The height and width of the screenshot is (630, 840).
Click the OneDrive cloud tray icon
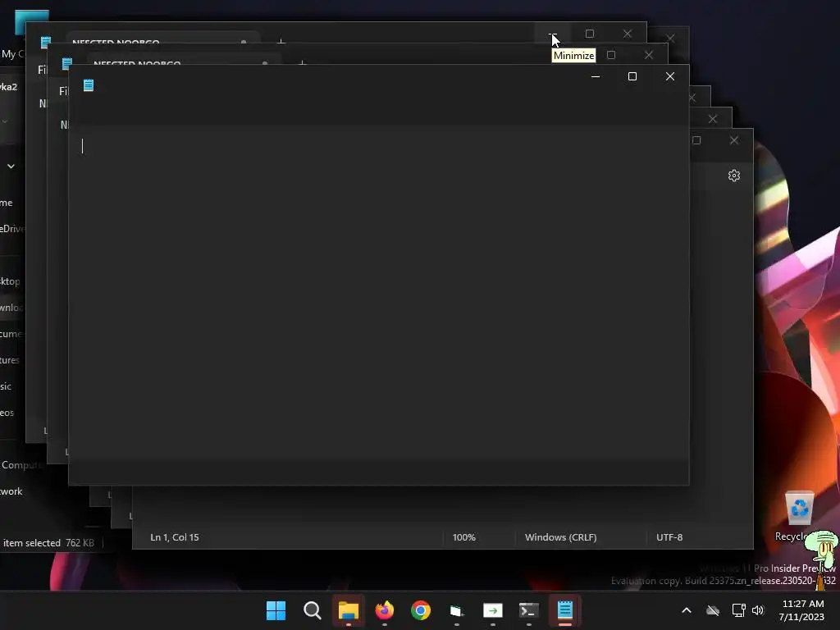pyautogui.click(x=713, y=610)
